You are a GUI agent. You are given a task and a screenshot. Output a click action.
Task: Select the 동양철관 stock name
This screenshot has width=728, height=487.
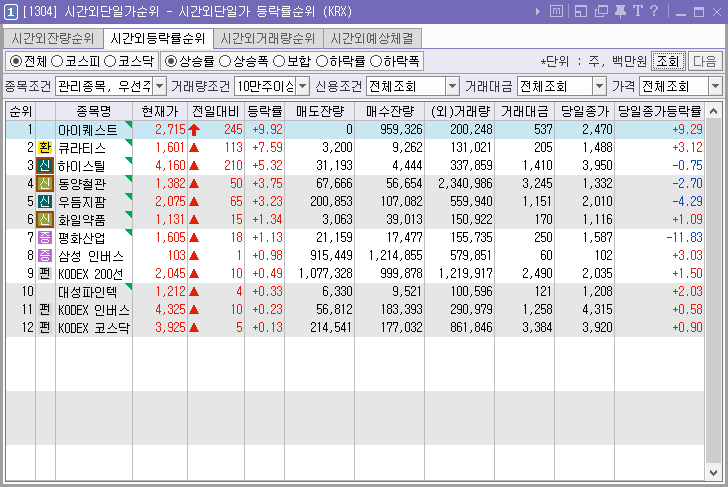pyautogui.click(x=82, y=184)
